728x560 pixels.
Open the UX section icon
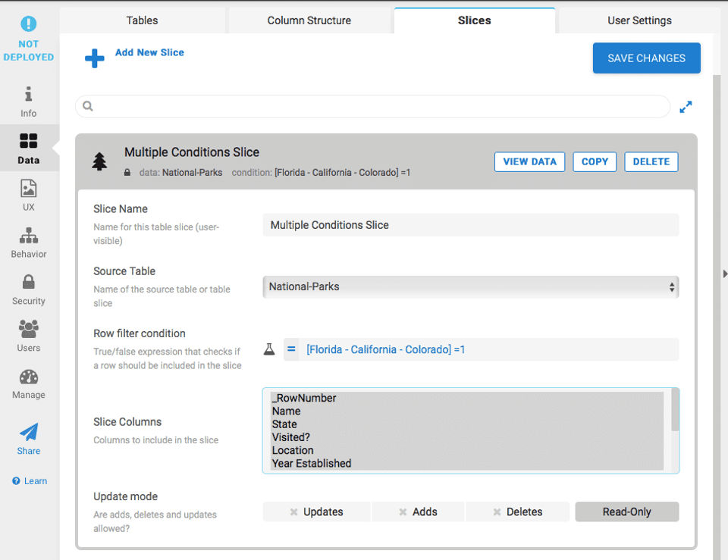[x=29, y=188]
